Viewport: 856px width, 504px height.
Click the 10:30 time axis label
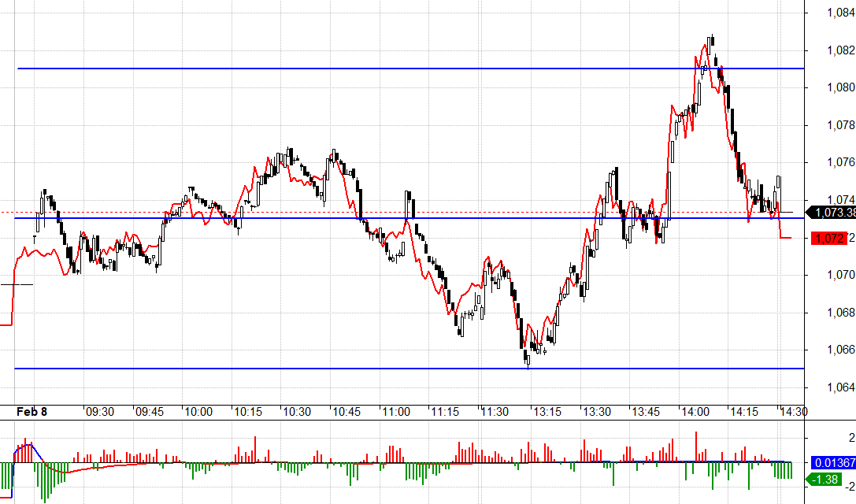coord(297,412)
